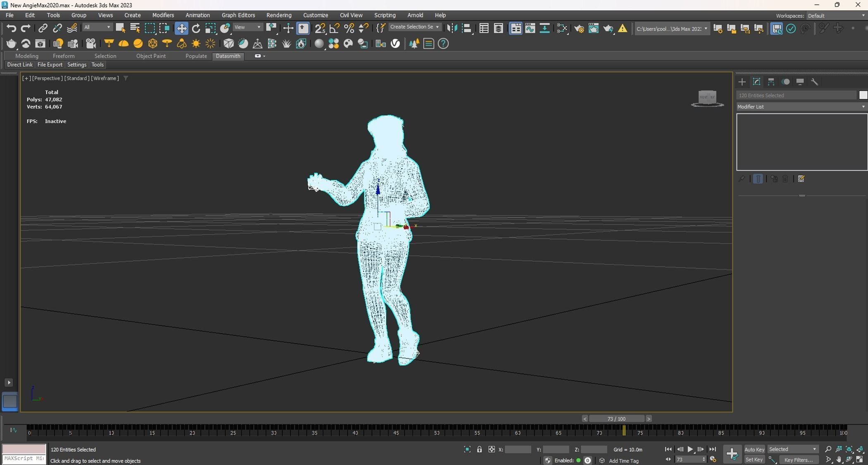The height and width of the screenshot is (465, 868).
Task: Click the Select Object arrow tool
Action: click(x=120, y=28)
